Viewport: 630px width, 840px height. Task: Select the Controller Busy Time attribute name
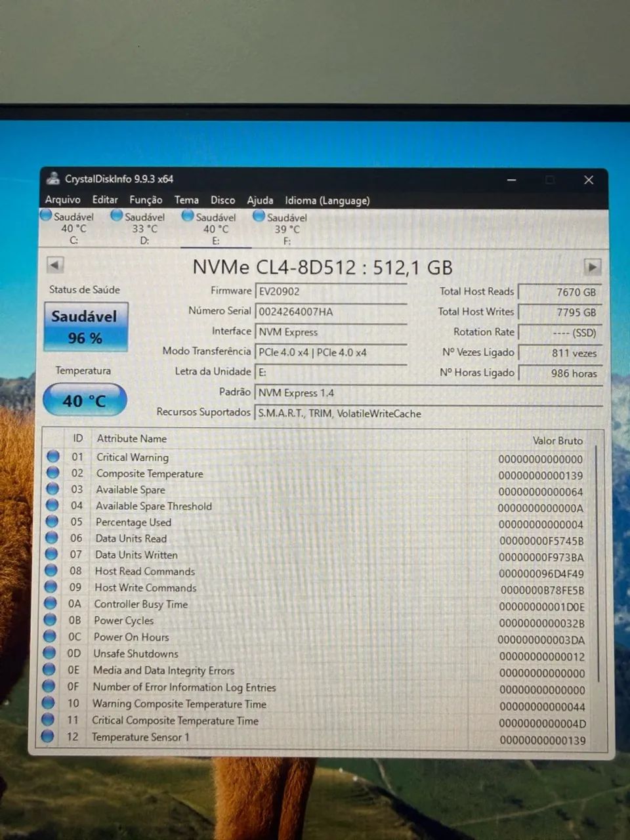(141, 604)
